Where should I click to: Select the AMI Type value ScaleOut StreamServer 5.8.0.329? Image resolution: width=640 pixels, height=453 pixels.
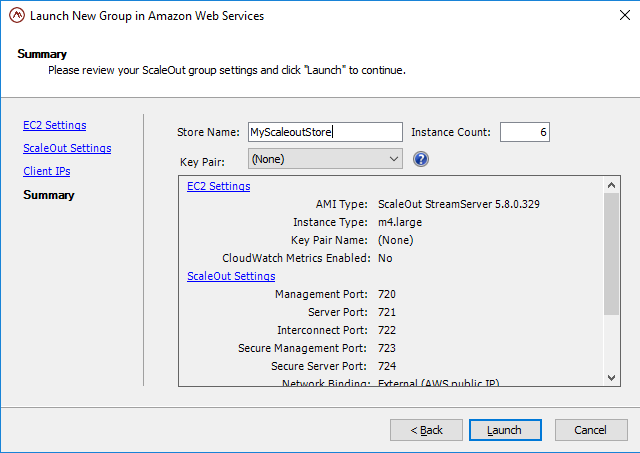[x=459, y=204]
